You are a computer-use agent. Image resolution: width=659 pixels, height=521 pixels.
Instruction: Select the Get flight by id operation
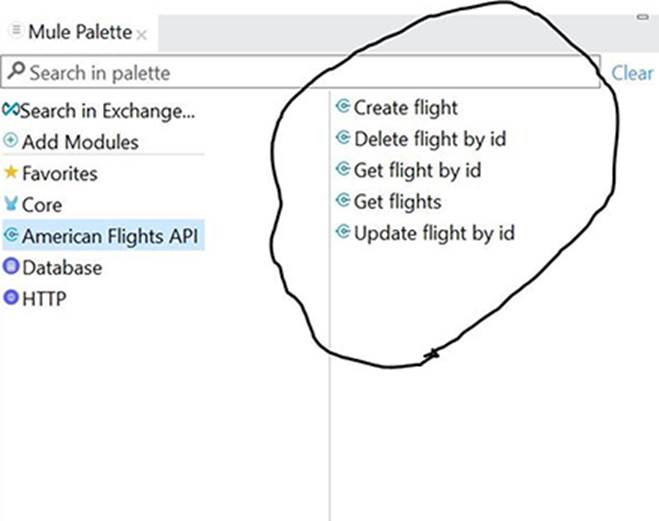[417, 170]
